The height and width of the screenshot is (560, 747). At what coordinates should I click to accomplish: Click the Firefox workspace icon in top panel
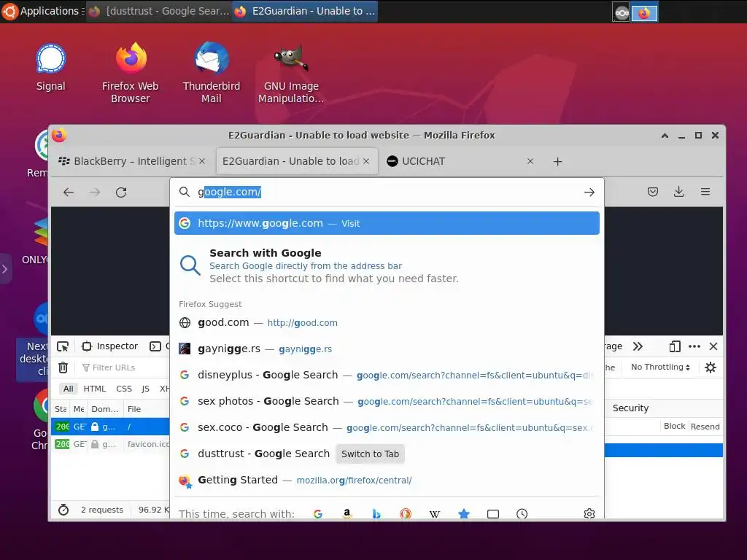[644, 13]
